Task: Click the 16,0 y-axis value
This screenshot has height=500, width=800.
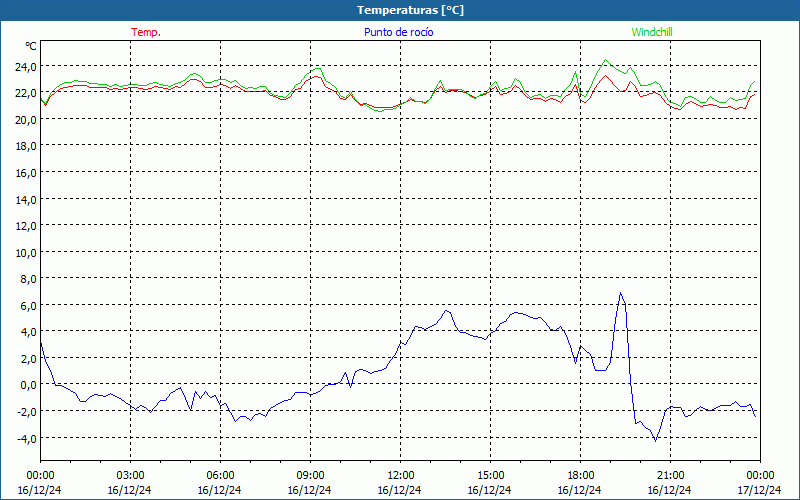Action: click(26, 172)
